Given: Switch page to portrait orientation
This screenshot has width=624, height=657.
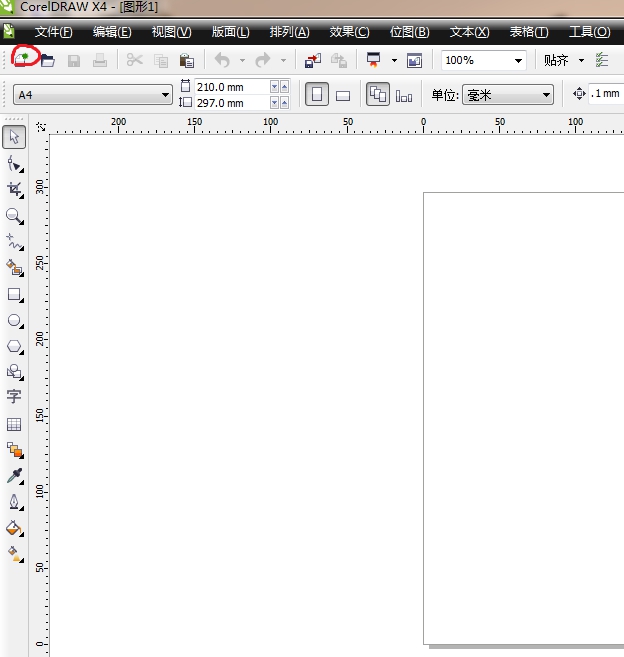Looking at the screenshot, I should coord(316,95).
